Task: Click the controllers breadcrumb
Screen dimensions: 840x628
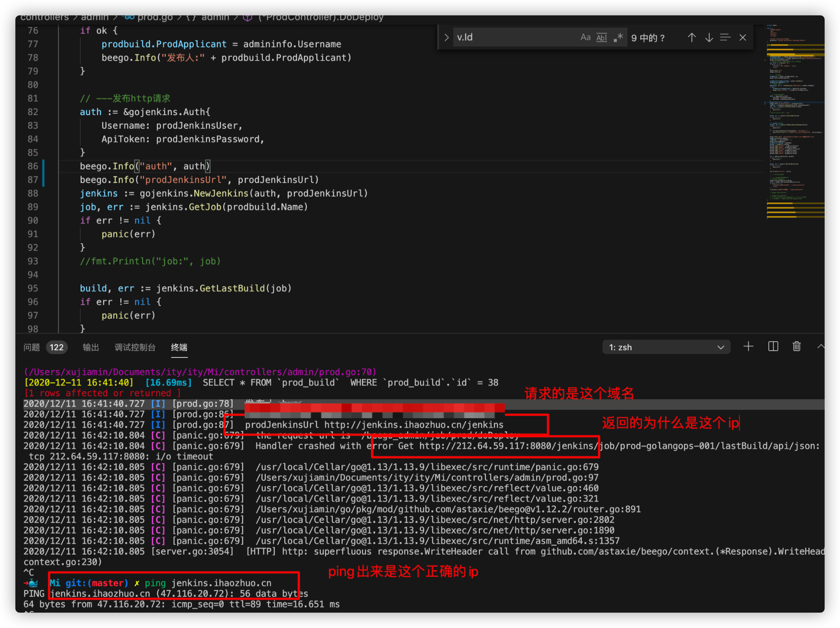Action: click(44, 17)
